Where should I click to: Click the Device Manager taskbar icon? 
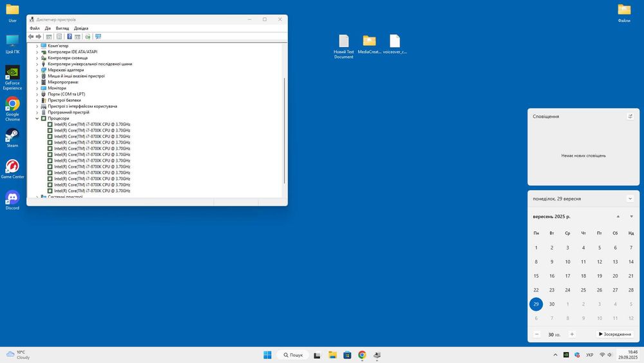377,355
